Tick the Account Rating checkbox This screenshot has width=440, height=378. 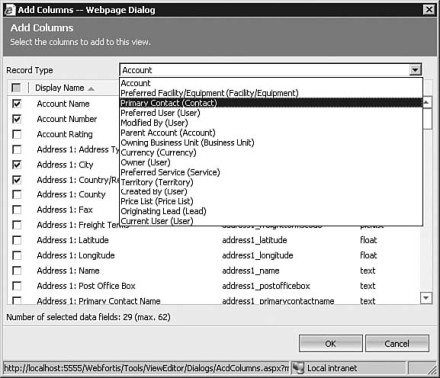(x=17, y=134)
